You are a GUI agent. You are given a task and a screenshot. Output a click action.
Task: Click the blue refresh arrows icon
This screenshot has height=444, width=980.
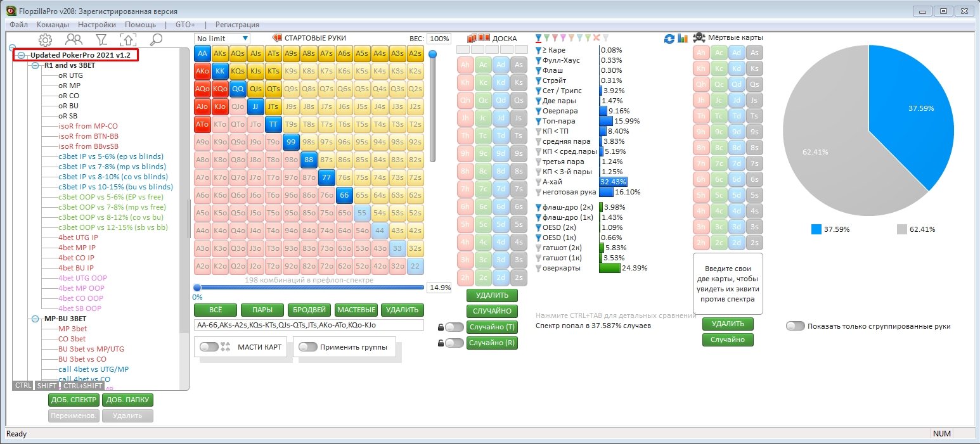pyautogui.click(x=669, y=39)
